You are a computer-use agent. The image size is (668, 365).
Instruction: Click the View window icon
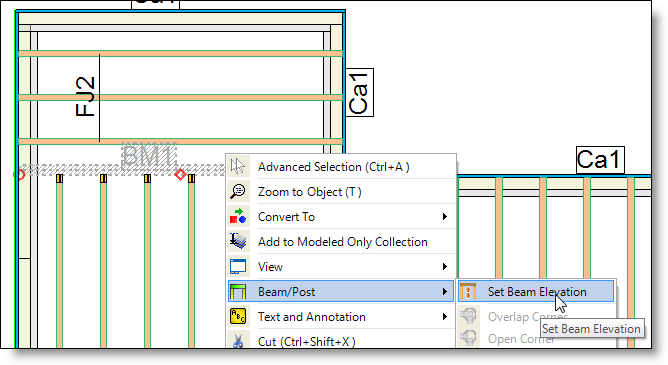pos(238,267)
